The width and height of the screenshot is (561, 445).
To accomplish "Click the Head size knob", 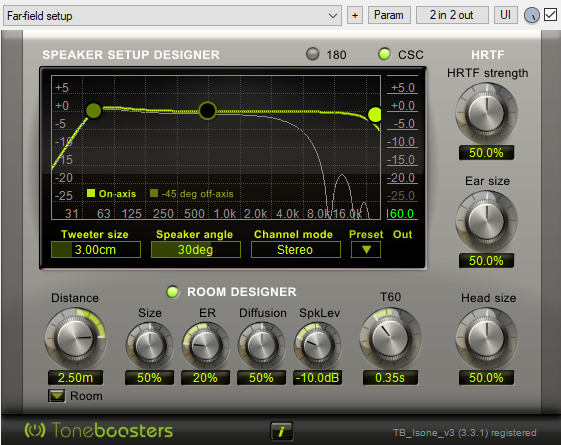I will click(x=487, y=338).
